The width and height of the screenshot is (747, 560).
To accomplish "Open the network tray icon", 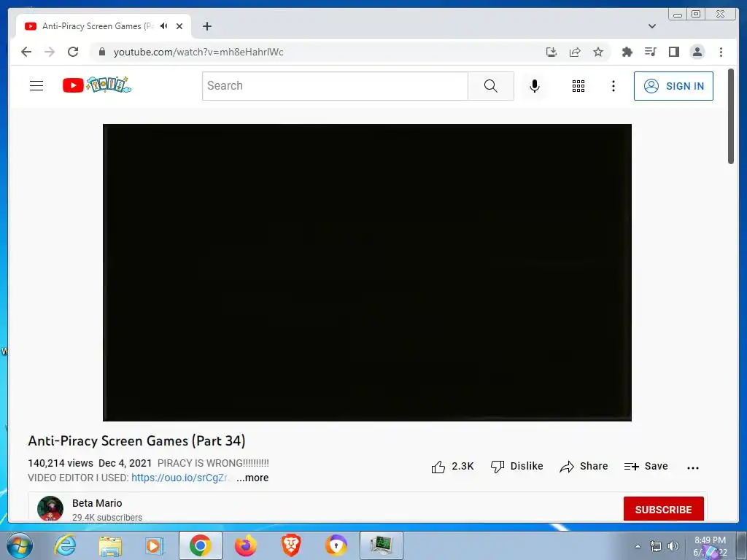I will (x=656, y=546).
